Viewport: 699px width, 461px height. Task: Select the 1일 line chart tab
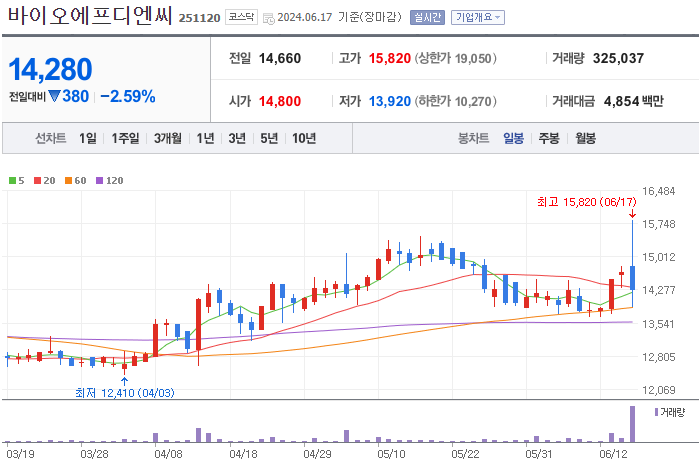(88, 138)
